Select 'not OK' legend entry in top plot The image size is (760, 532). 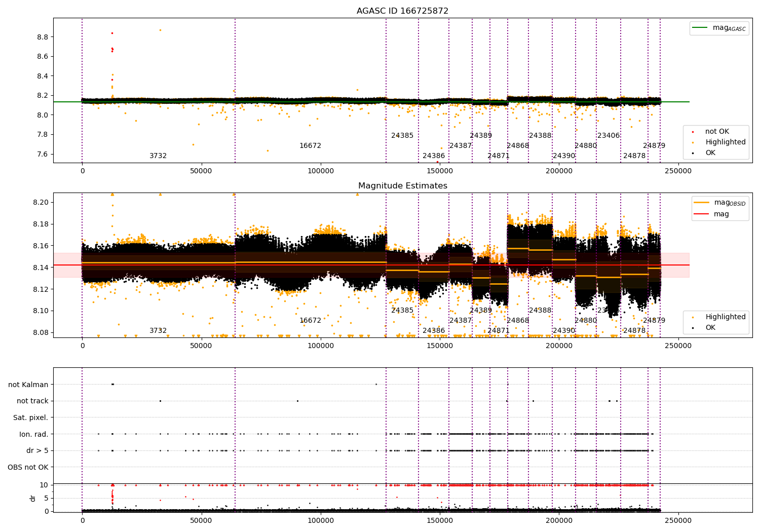pos(717,131)
